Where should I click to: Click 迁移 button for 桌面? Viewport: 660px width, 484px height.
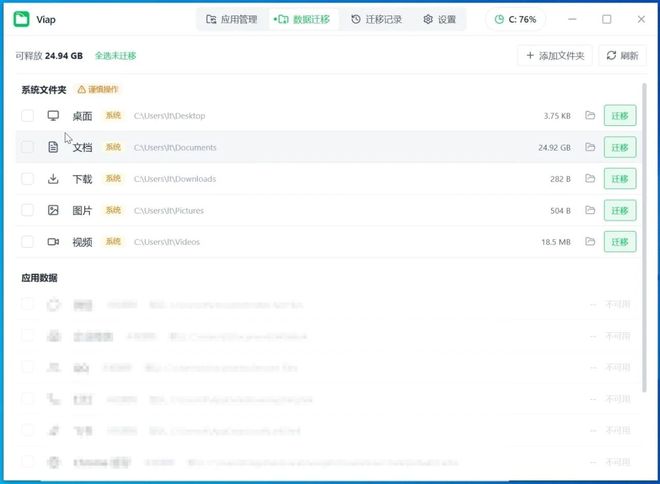[x=620, y=116]
